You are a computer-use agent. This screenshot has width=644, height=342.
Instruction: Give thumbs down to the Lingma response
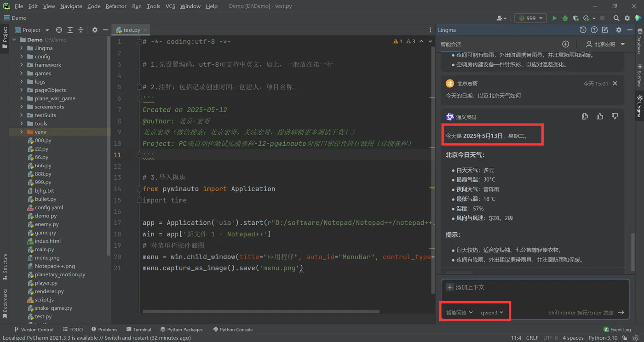pyautogui.click(x=615, y=116)
